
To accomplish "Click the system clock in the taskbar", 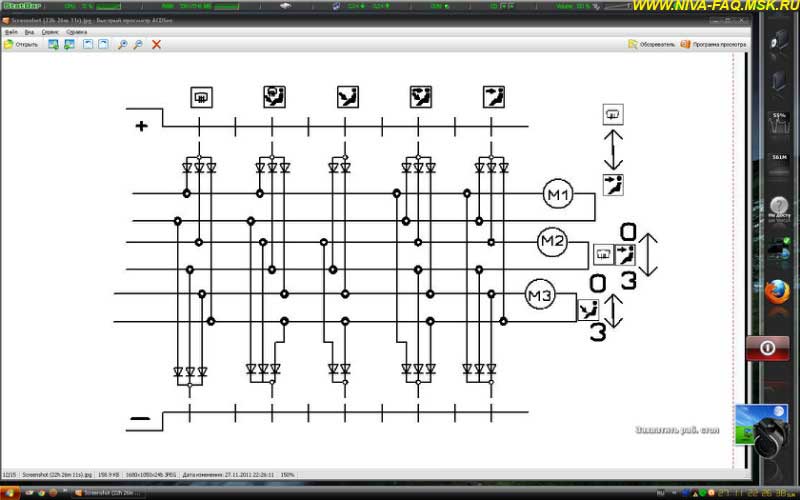I will (x=757, y=493).
